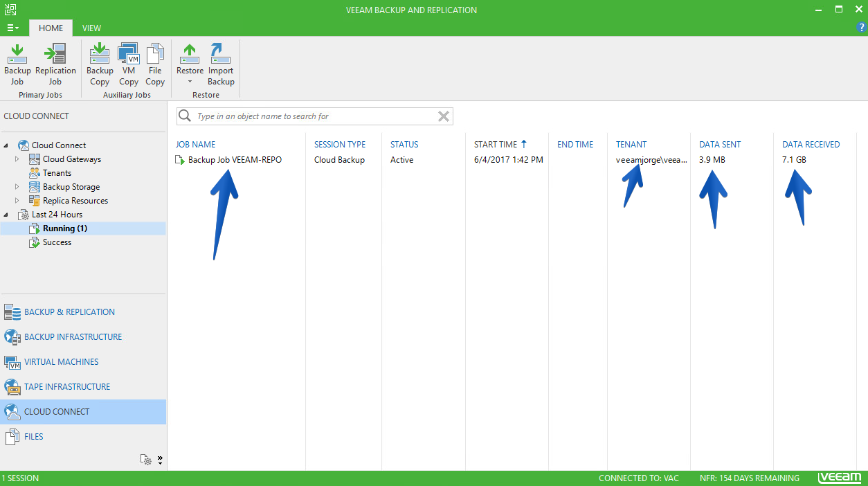Select Last 24 Hours tree item

[x=57, y=215]
